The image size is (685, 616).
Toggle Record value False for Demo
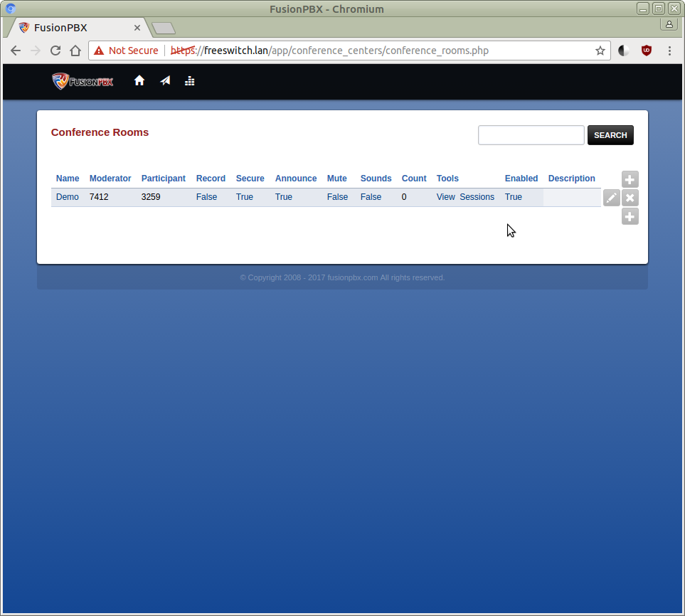(x=206, y=197)
